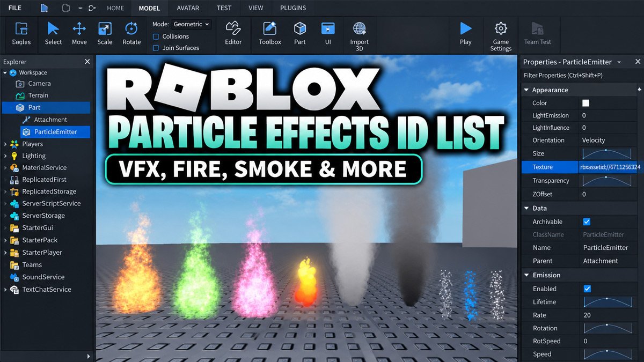Enable the Collisions checkbox
This screenshot has height=362, width=644.
156,36
